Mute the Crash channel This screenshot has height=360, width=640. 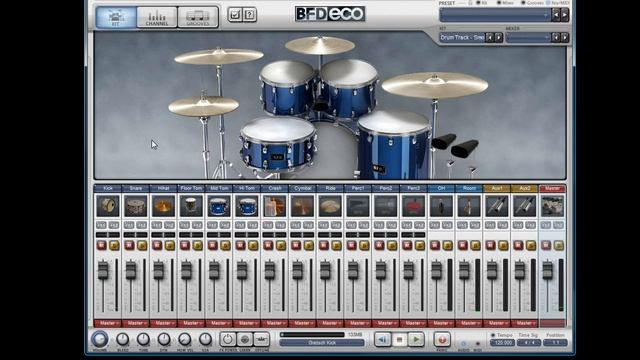pyautogui.click(x=268, y=245)
